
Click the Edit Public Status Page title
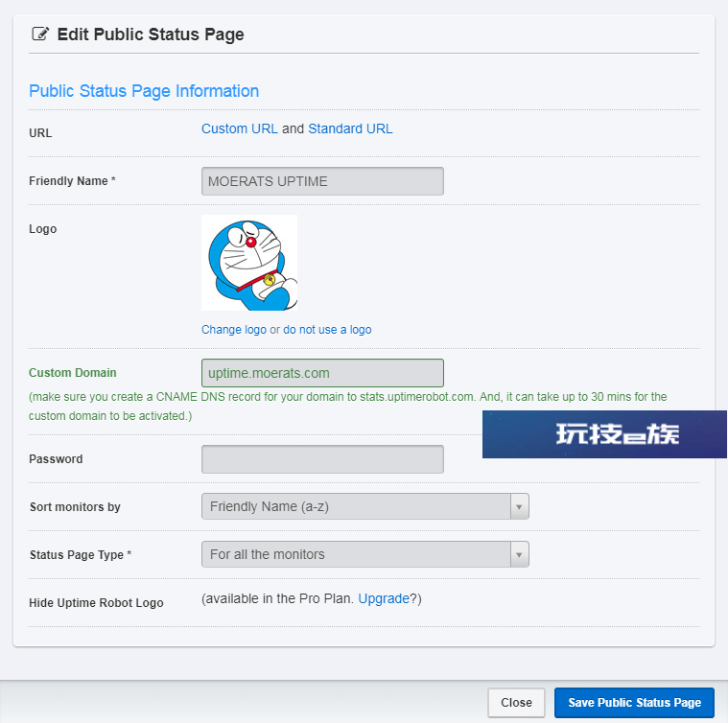tap(151, 35)
